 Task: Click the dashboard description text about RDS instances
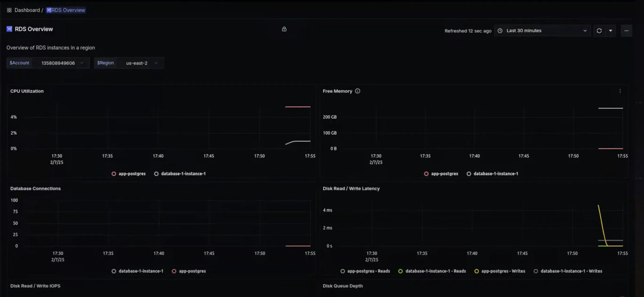51,48
